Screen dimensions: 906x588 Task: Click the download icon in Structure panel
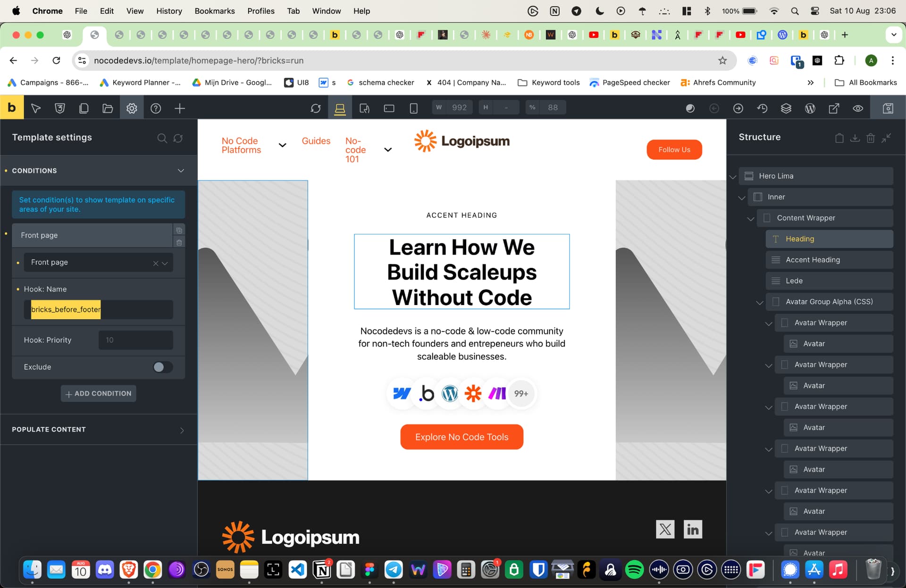pos(855,138)
